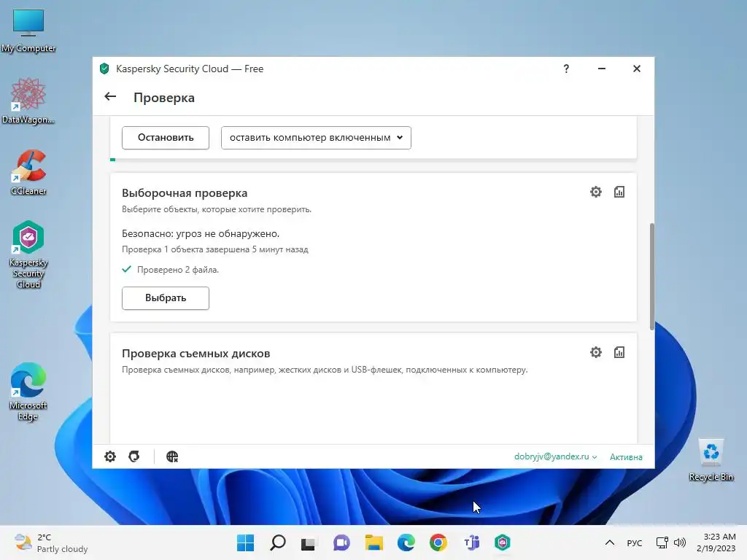Screen dimensions: 747x560
Task: Open settings gear for Проверка съемных дисков
Action: [595, 352]
